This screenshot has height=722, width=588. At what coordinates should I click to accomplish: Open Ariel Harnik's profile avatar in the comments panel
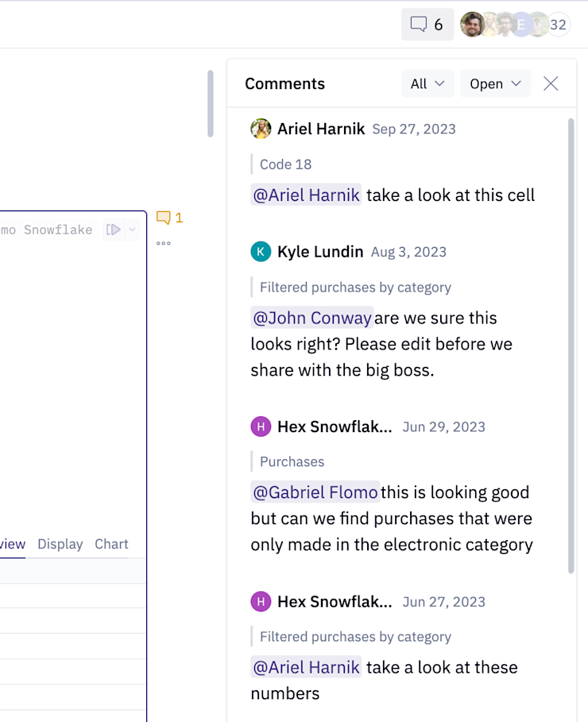coord(260,129)
